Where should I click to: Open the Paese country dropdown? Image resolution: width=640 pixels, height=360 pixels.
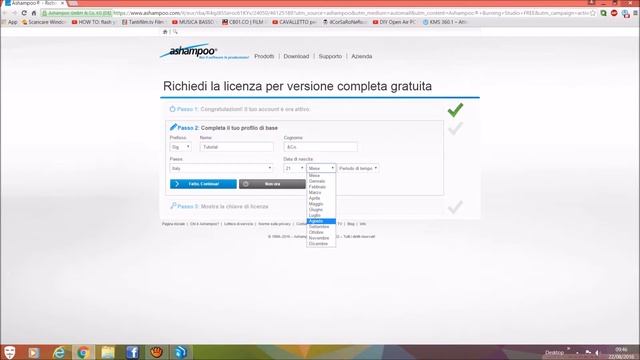point(221,168)
